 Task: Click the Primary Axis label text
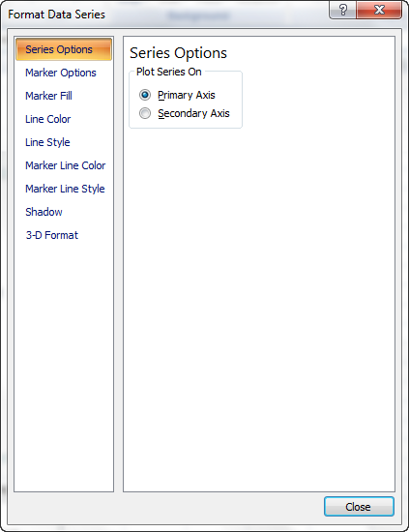click(x=187, y=95)
